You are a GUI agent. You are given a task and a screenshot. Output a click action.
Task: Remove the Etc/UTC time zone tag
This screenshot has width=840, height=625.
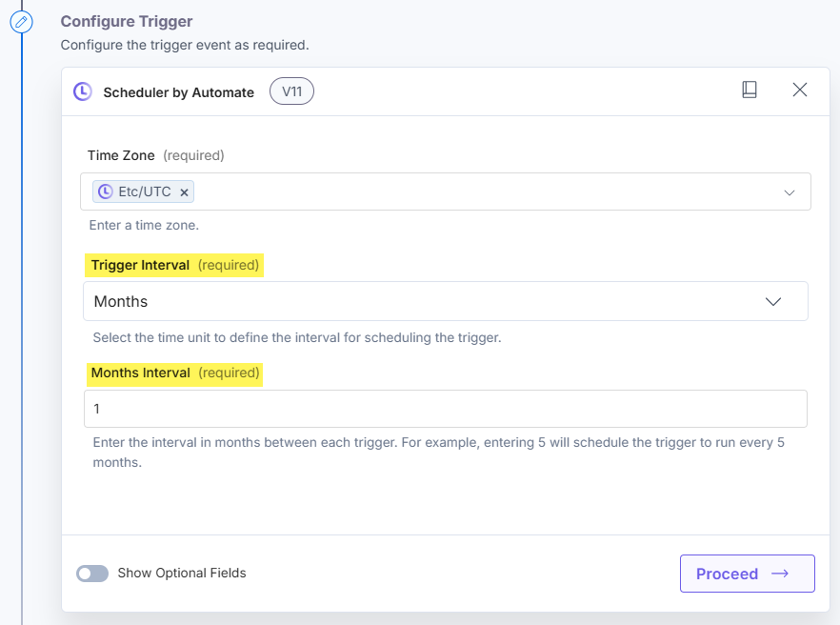point(184,193)
